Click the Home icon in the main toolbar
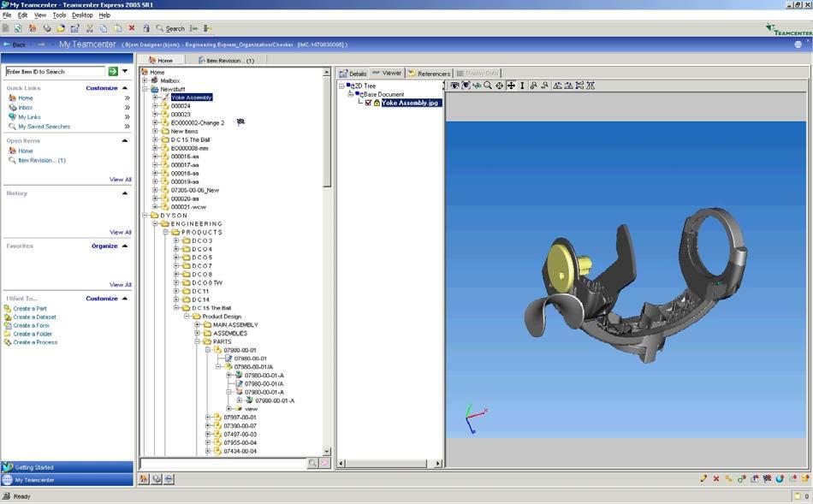Image resolution: width=813 pixels, height=504 pixels. (x=33, y=28)
